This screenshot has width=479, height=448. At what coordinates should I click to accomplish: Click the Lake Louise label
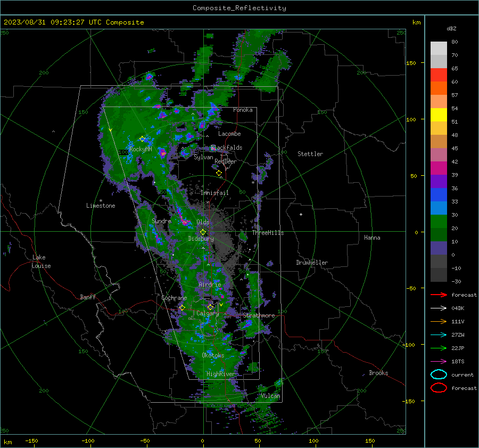point(41,262)
